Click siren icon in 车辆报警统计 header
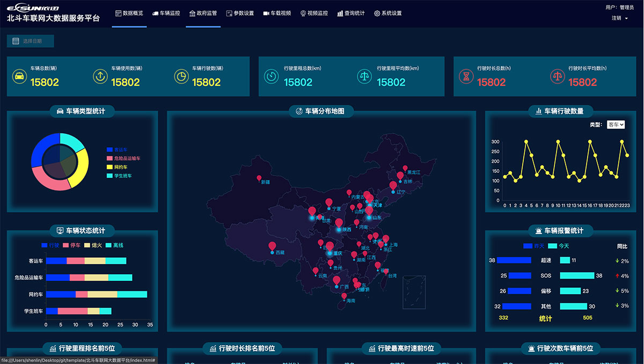The image size is (644, 364). tap(538, 231)
